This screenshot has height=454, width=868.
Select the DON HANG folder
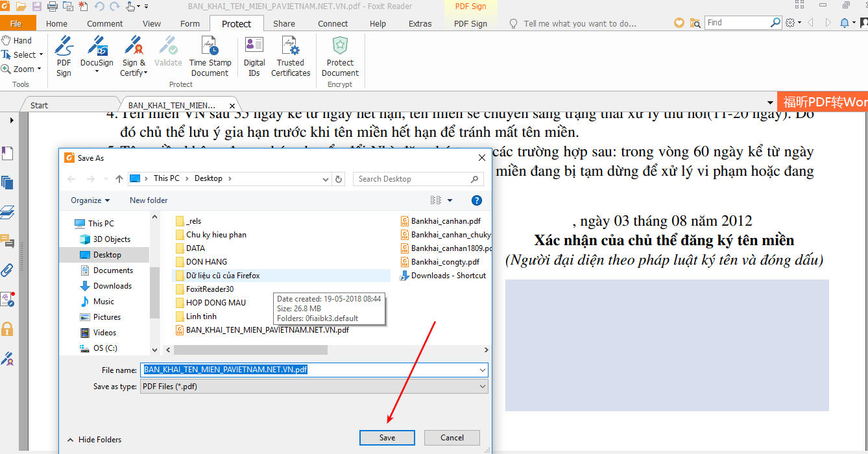pos(201,262)
